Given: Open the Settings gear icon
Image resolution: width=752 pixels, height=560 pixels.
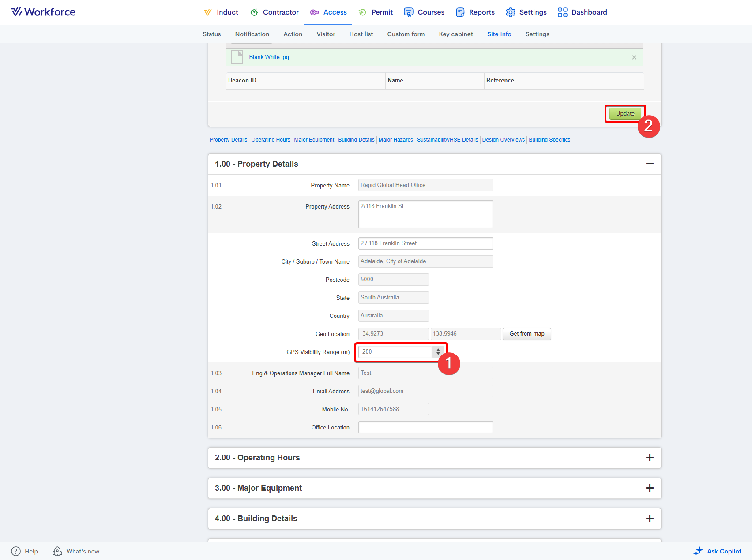Looking at the screenshot, I should (x=511, y=12).
